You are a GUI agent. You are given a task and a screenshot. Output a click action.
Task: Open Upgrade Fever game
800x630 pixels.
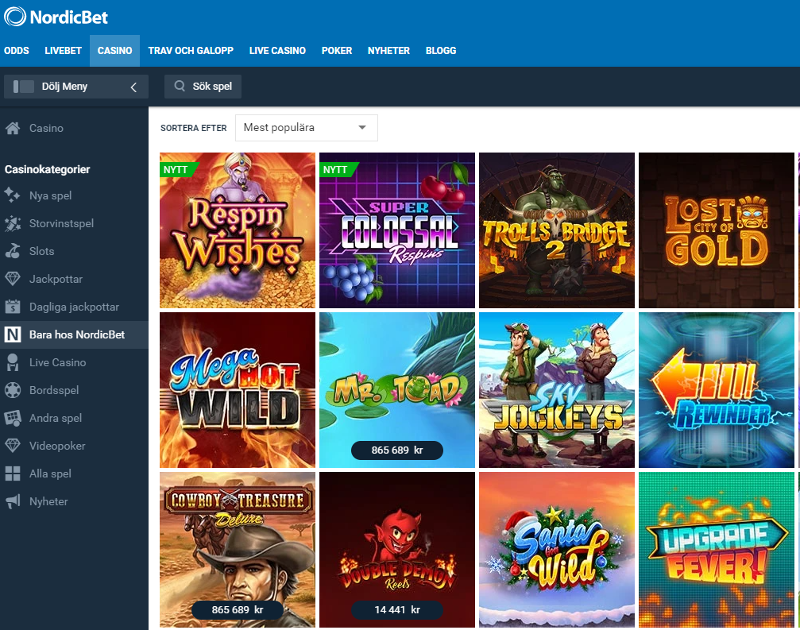pos(716,549)
